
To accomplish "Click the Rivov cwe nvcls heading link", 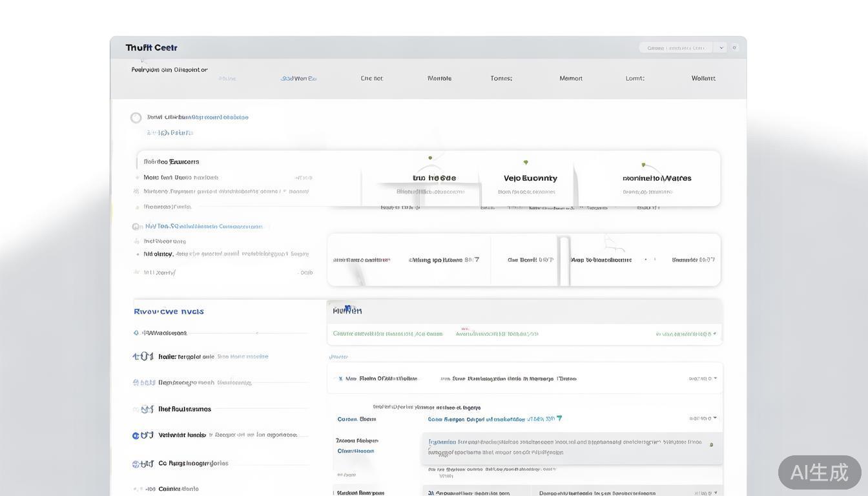I will coord(169,311).
